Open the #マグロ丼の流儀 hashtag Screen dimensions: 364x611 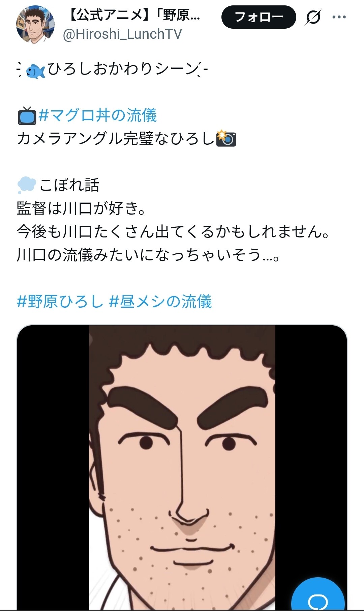click(97, 115)
